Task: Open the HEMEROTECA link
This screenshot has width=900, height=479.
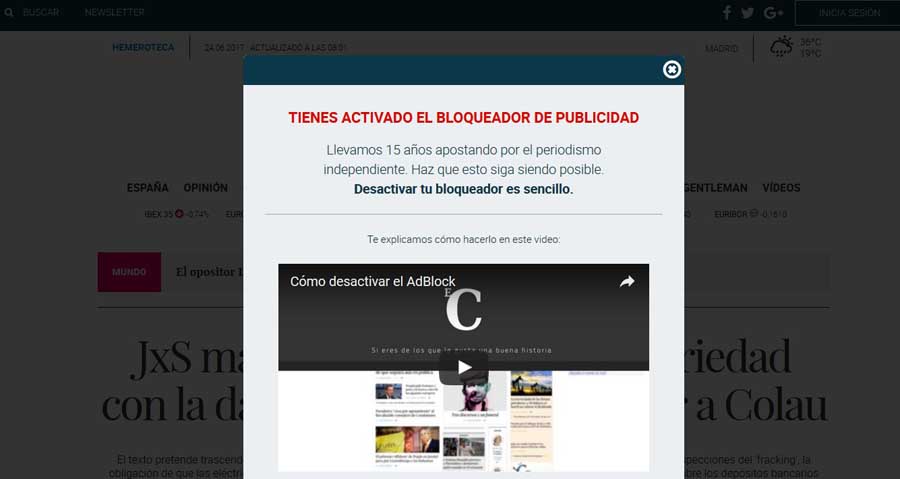Action: [143, 48]
